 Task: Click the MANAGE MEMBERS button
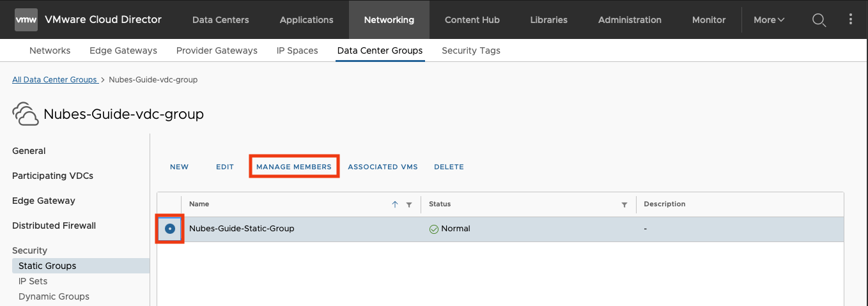click(x=294, y=167)
